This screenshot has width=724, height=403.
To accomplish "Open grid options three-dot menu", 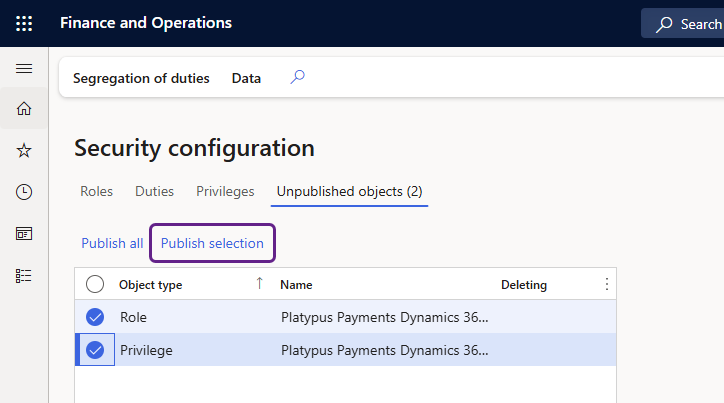I will point(606,284).
